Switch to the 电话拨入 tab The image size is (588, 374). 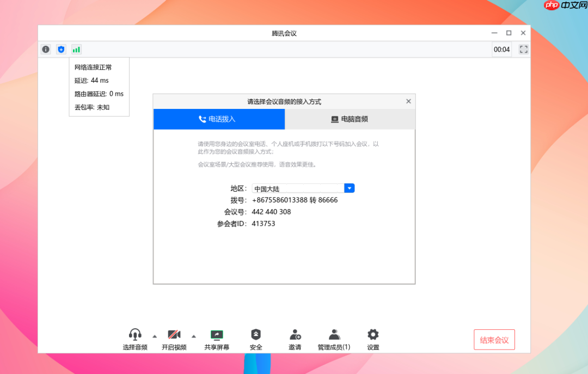(219, 119)
